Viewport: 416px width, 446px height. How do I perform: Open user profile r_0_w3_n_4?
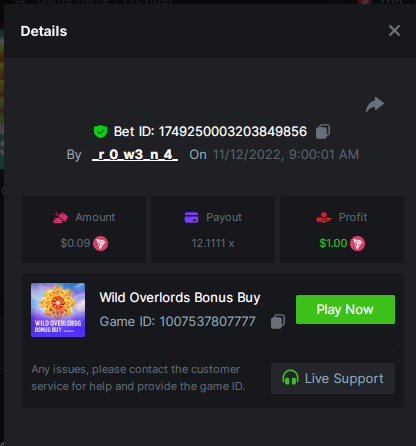[x=135, y=154]
